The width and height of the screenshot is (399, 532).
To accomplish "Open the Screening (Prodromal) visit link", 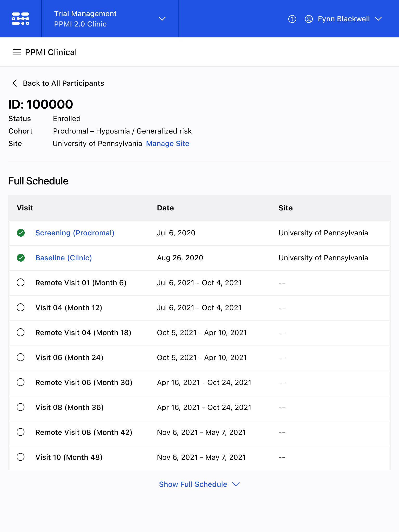I will coord(75,233).
